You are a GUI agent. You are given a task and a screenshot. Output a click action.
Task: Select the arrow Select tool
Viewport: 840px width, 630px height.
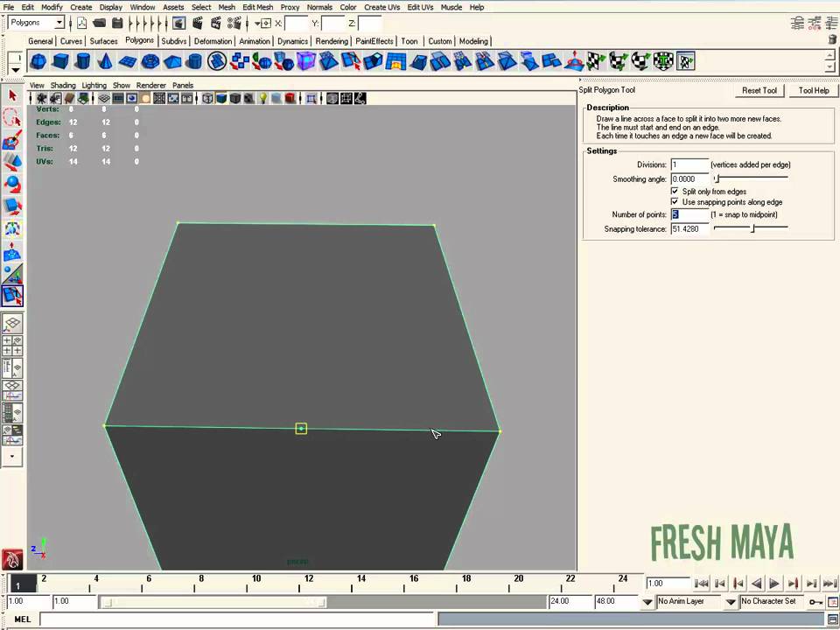tap(12, 96)
